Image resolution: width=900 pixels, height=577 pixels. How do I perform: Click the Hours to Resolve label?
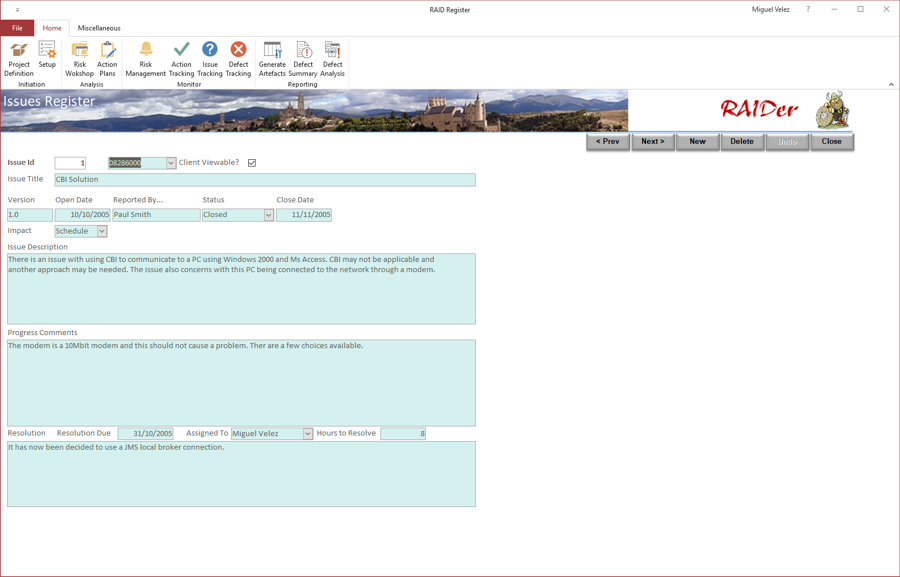point(346,433)
